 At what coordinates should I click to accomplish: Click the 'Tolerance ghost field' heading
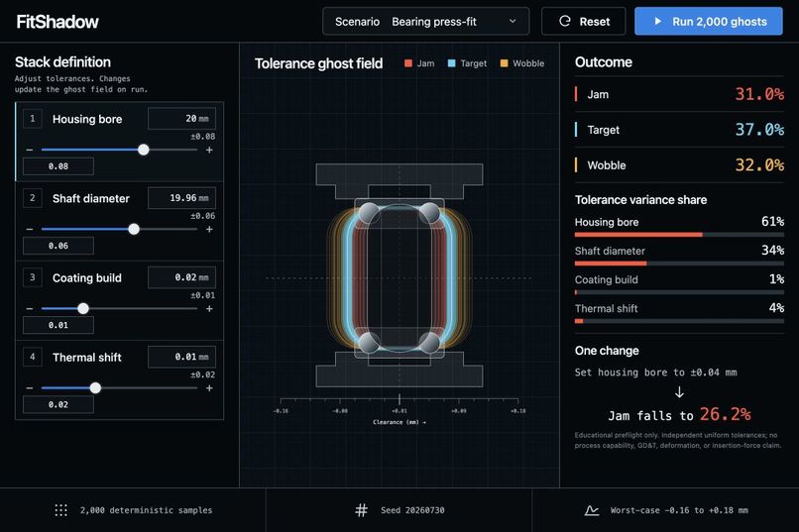click(318, 63)
